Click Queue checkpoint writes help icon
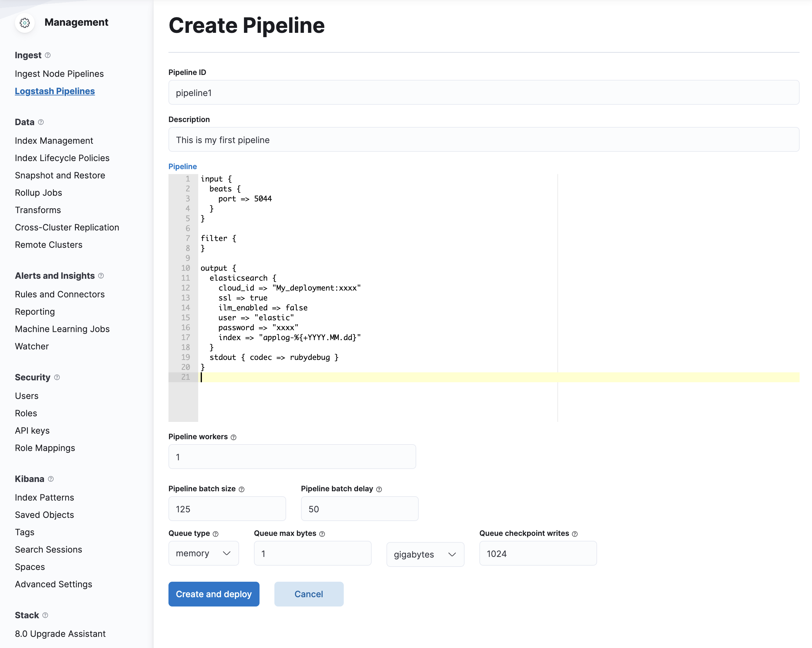 pyautogui.click(x=575, y=534)
